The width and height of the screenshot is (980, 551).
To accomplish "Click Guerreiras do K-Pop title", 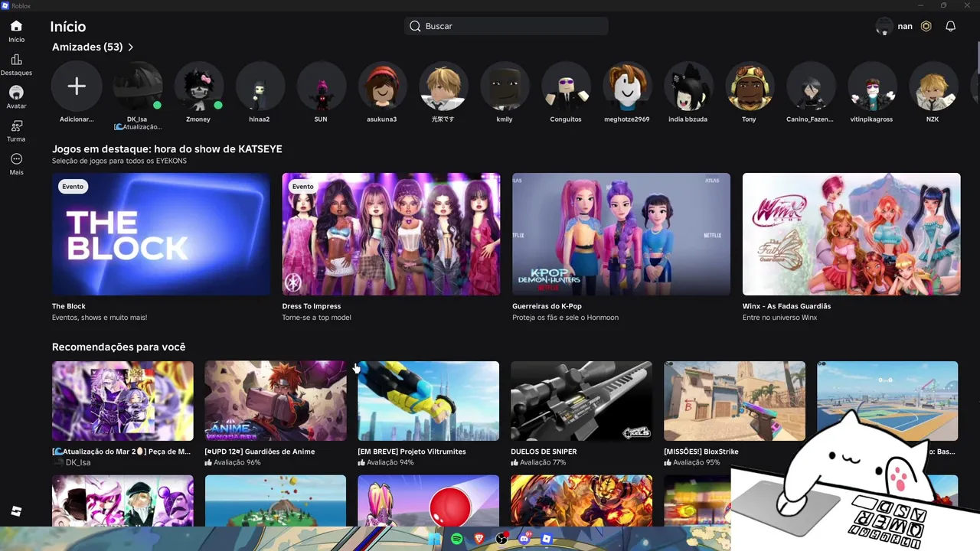I will 547,306.
